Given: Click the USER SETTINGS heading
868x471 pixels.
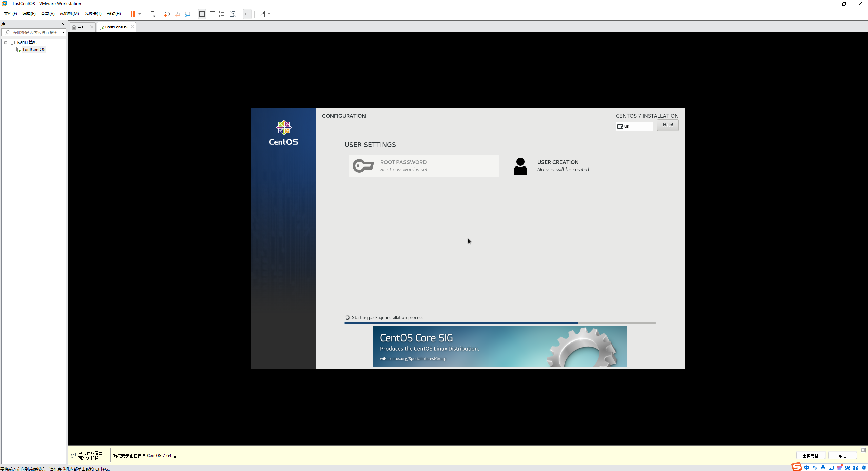Looking at the screenshot, I should (370, 145).
